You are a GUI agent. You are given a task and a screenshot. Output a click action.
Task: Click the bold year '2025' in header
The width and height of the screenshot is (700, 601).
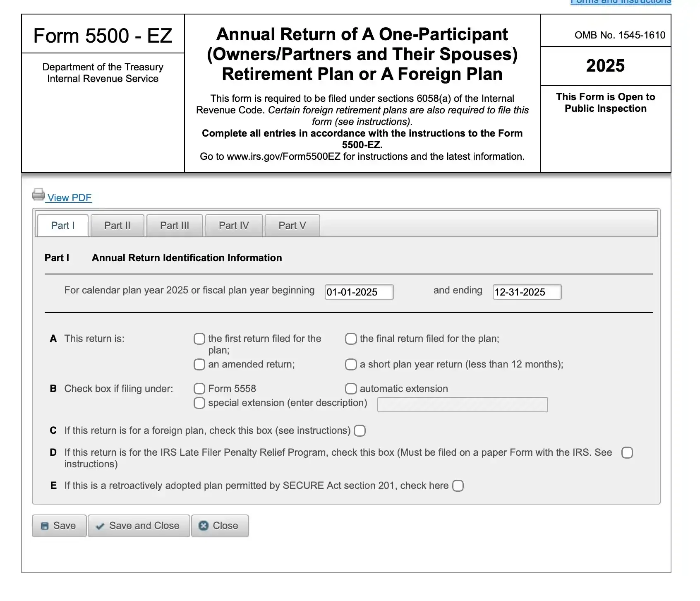pos(605,66)
